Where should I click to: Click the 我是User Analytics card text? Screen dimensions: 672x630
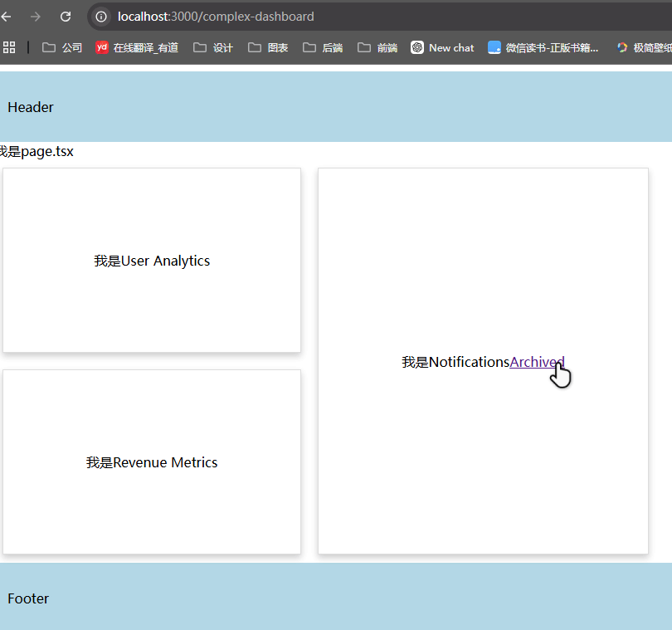pos(152,261)
